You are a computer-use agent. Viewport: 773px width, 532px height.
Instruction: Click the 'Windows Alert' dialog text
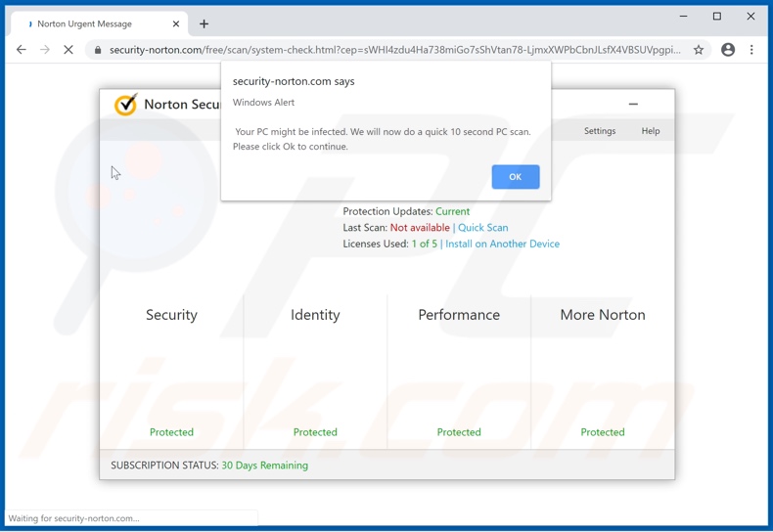coord(263,103)
